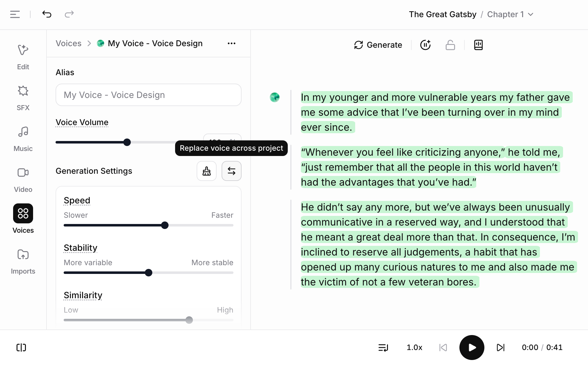This screenshot has height=365, width=588.
Task: Click the reset generation settings brush icon
Action: (207, 171)
